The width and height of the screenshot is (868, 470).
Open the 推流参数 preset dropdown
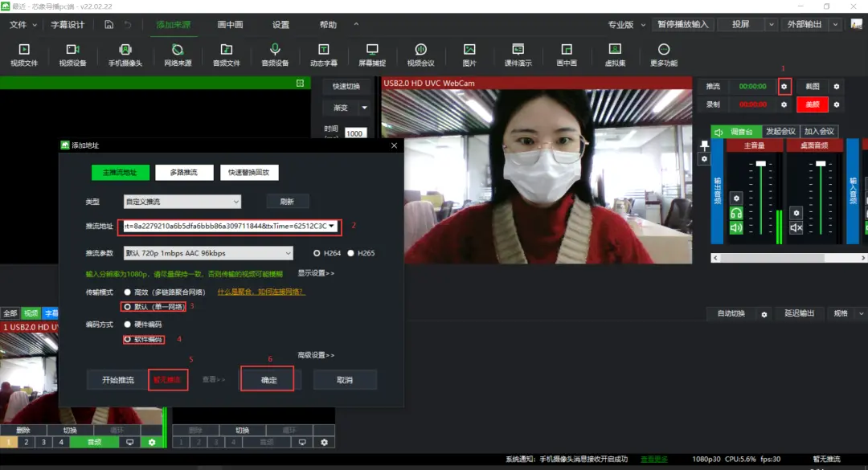[207, 253]
